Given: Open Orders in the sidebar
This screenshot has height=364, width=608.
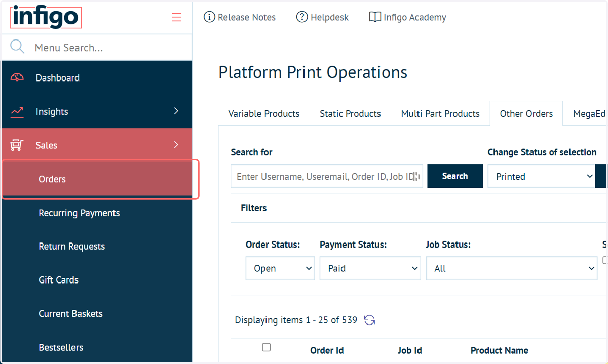Looking at the screenshot, I should [97, 179].
